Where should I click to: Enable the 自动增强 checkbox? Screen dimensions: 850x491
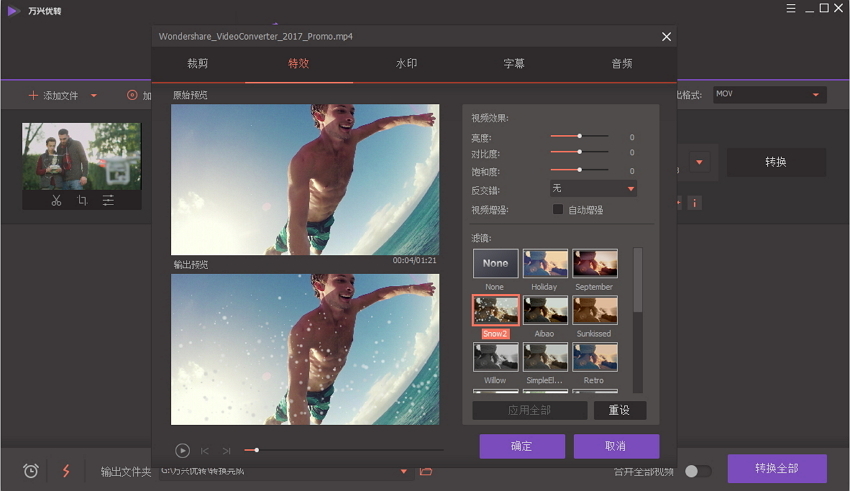558,210
